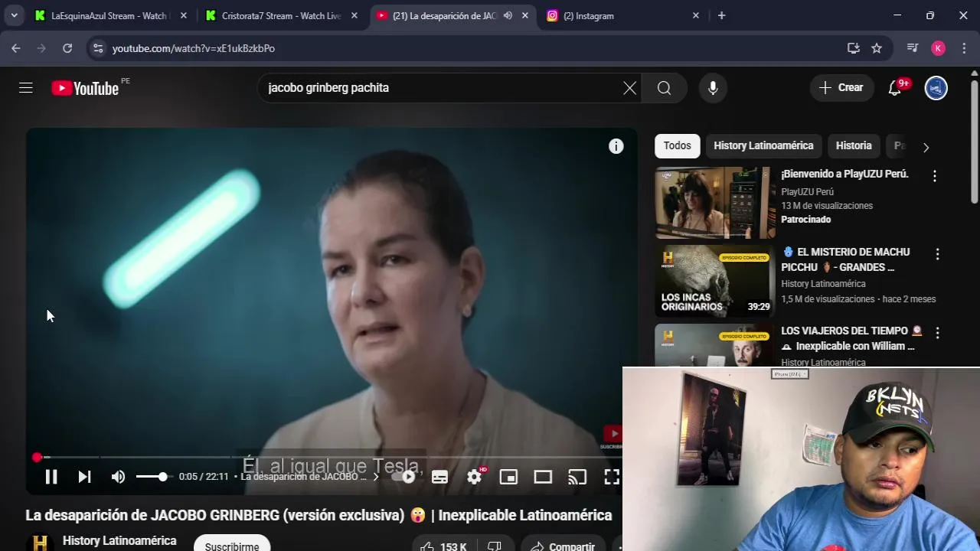Close the Instagram tab
Image resolution: width=980 pixels, height=551 pixels.
click(x=696, y=15)
